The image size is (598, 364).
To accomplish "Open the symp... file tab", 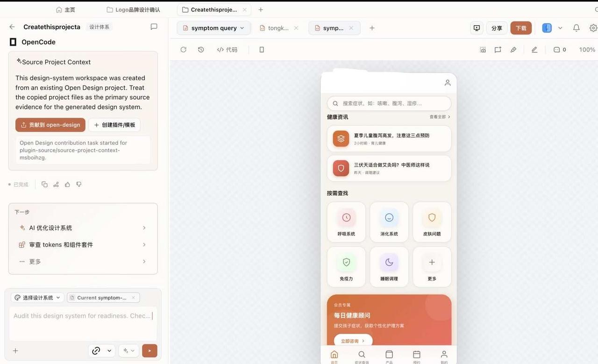I will click(x=334, y=28).
